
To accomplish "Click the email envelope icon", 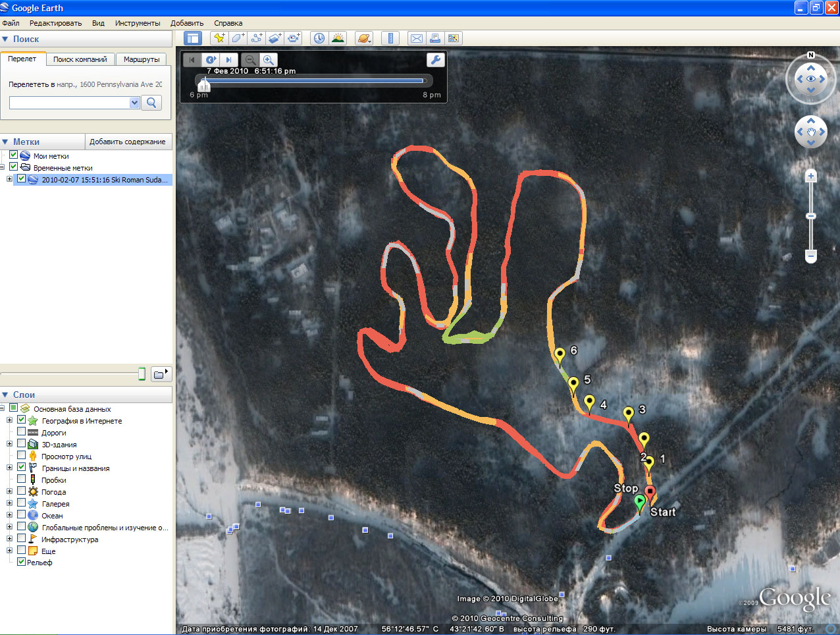I will click(417, 38).
